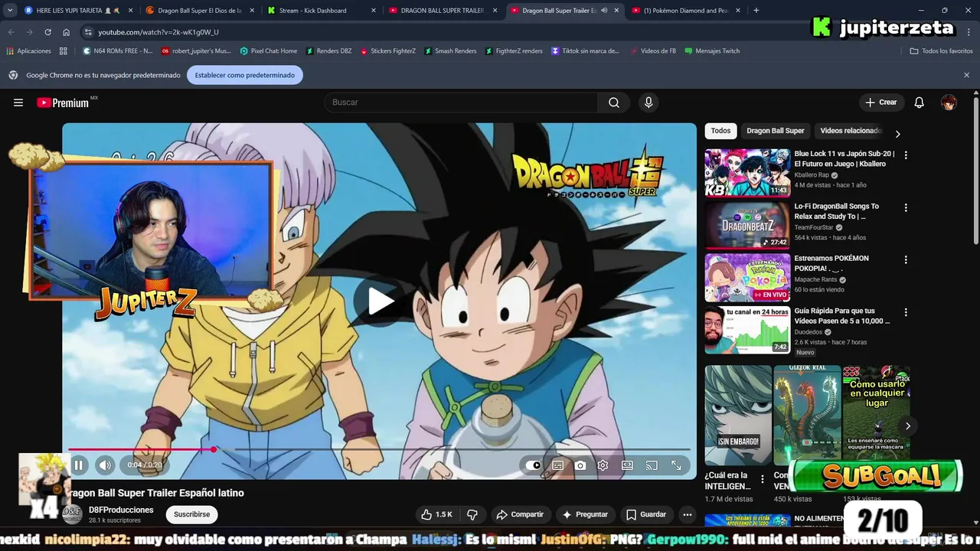Turn on subtitles in the video player

tap(558, 465)
